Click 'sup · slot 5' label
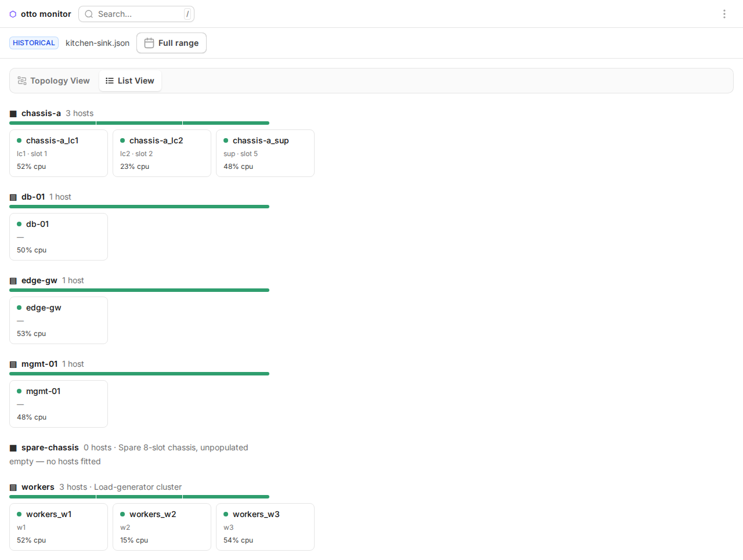 click(x=240, y=154)
